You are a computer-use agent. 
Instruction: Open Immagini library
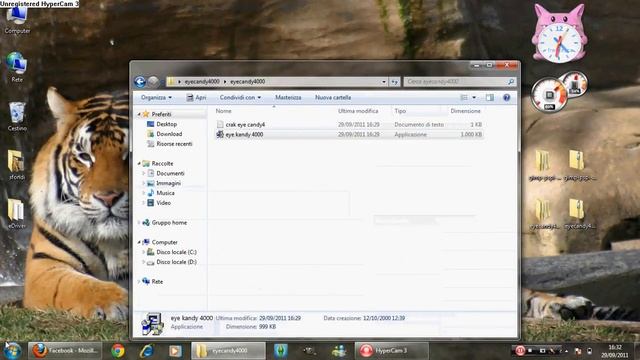168,183
